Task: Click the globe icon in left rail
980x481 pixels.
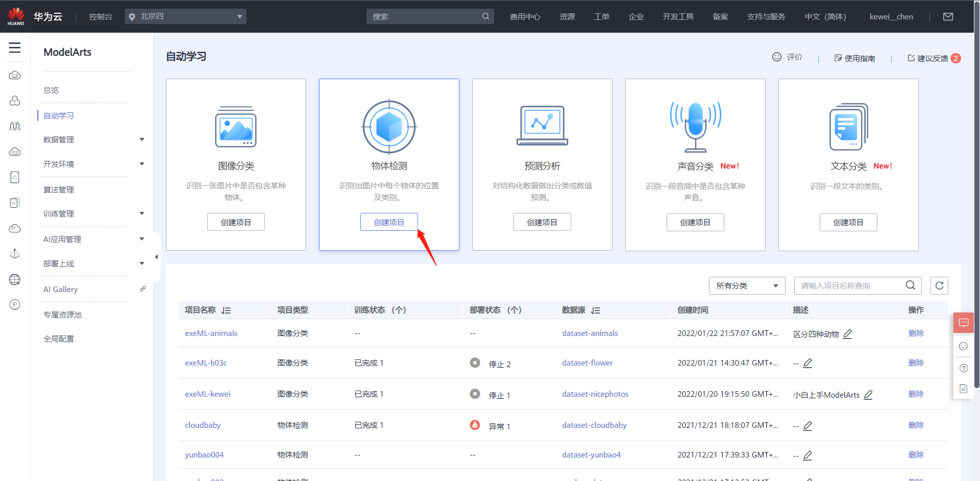Action: [15, 279]
